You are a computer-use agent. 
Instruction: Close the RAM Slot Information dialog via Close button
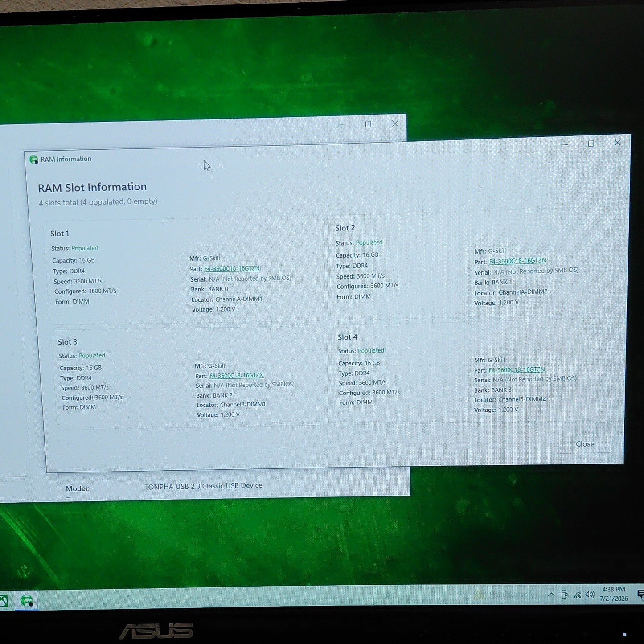coord(585,444)
